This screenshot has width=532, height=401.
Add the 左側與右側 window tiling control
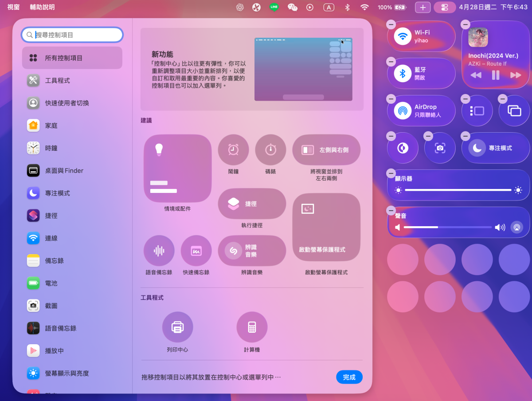(326, 150)
